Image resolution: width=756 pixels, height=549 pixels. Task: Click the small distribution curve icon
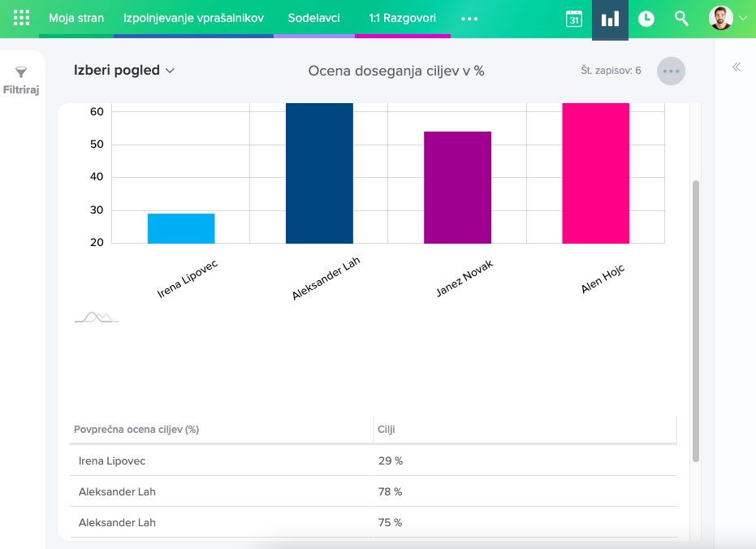tap(97, 317)
